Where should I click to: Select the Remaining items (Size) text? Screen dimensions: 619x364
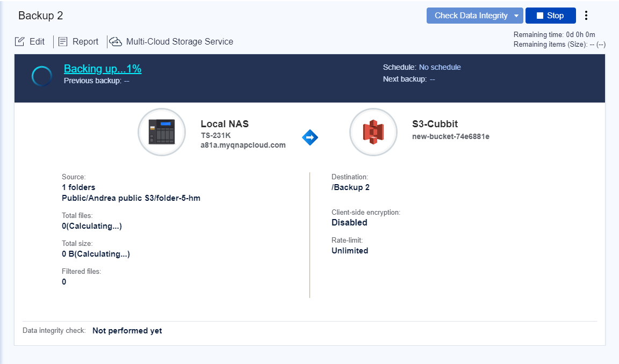(x=559, y=45)
